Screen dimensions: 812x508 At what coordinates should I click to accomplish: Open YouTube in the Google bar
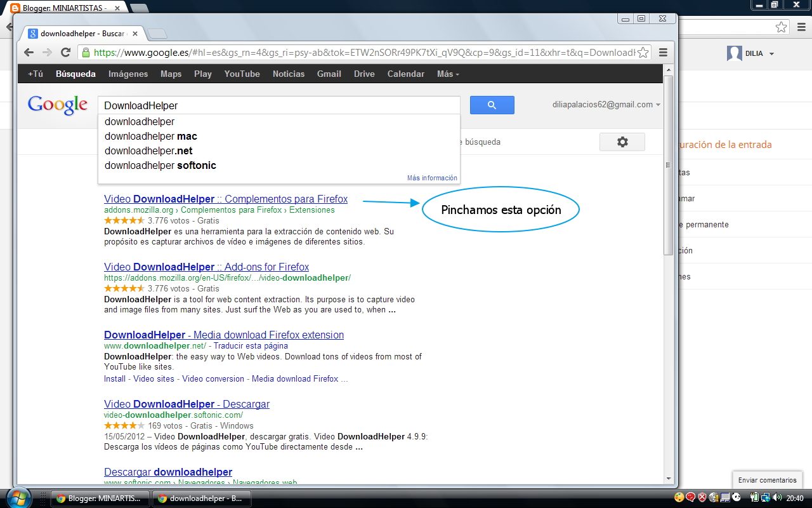click(x=242, y=74)
